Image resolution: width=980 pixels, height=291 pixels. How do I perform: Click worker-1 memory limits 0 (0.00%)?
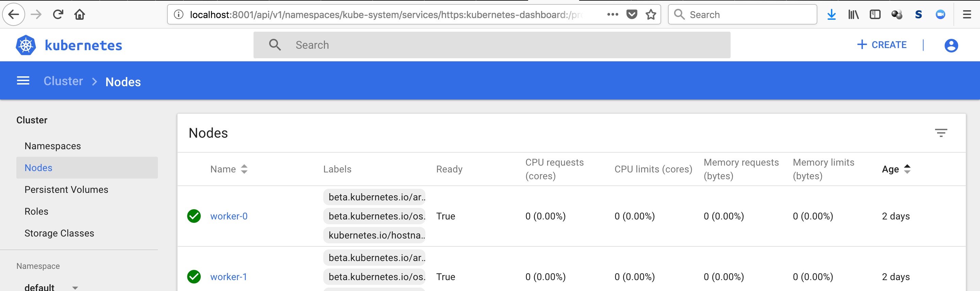(x=813, y=277)
